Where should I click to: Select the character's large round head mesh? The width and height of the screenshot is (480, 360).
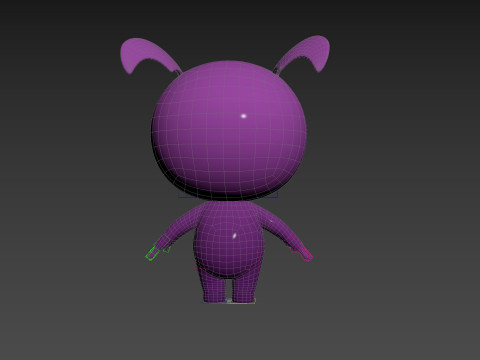click(x=229, y=131)
